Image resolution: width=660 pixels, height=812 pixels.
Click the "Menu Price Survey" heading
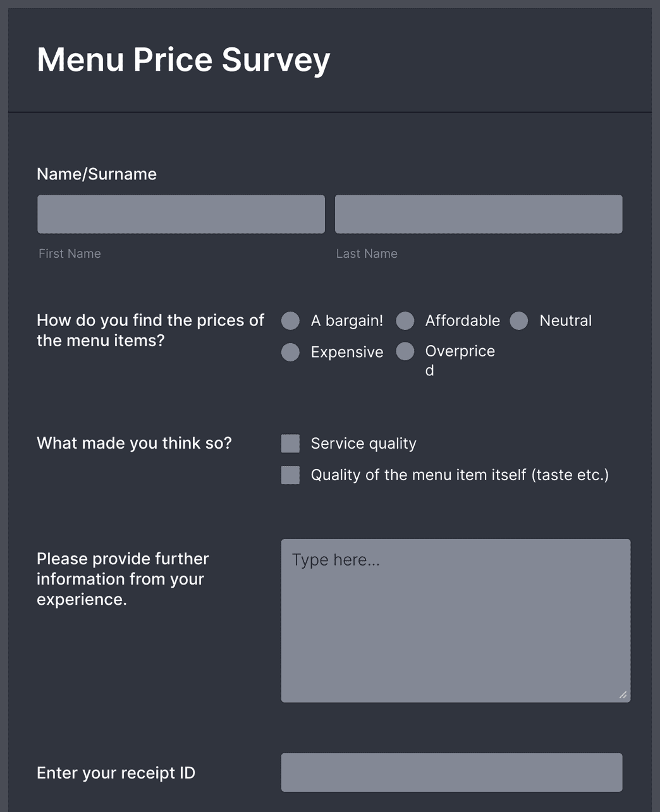pyautogui.click(x=183, y=59)
